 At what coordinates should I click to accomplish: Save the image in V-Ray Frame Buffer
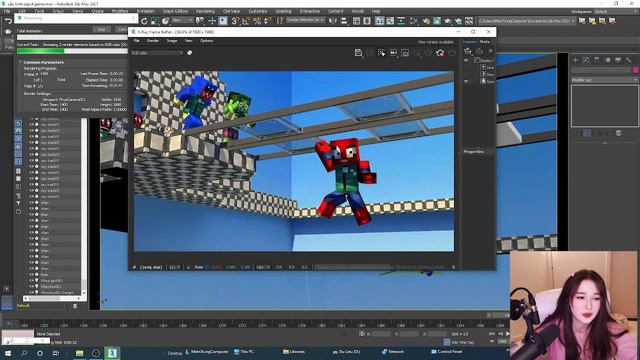click(x=358, y=52)
